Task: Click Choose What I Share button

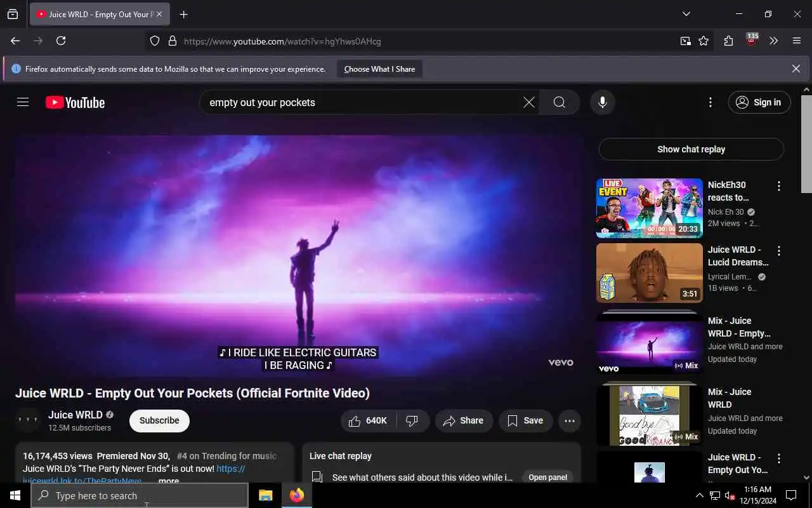Action: tap(379, 69)
